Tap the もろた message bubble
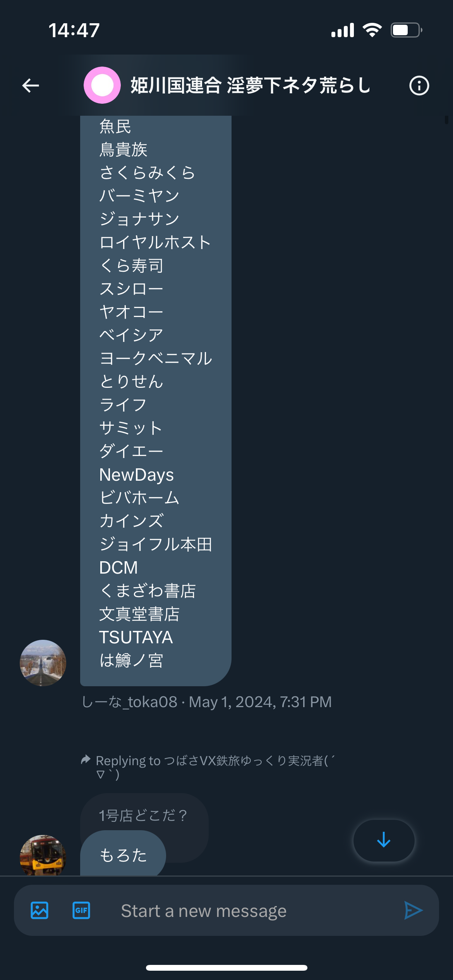The image size is (453, 980). [x=123, y=854]
